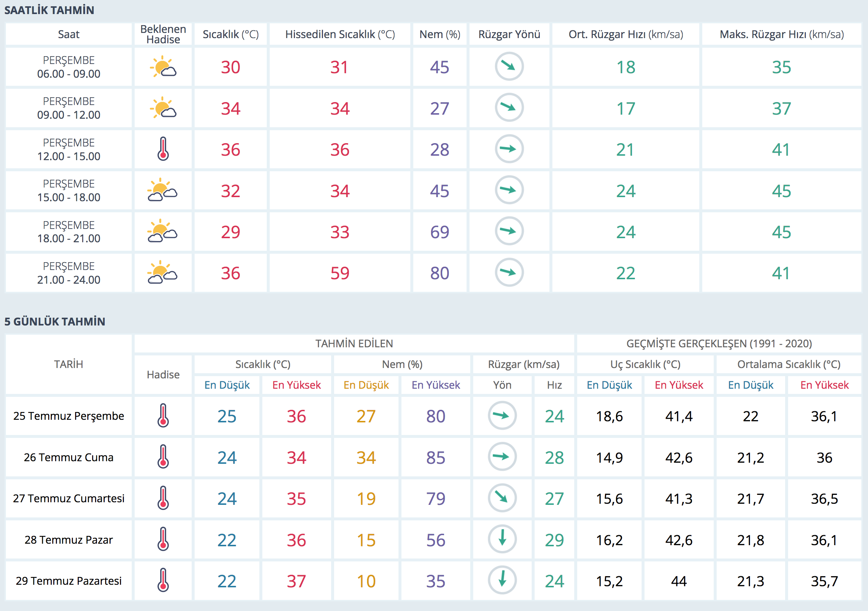The width and height of the screenshot is (868, 611).
Task: Click thermometer icon for 28 Temmuz Pazar
Action: 163,539
